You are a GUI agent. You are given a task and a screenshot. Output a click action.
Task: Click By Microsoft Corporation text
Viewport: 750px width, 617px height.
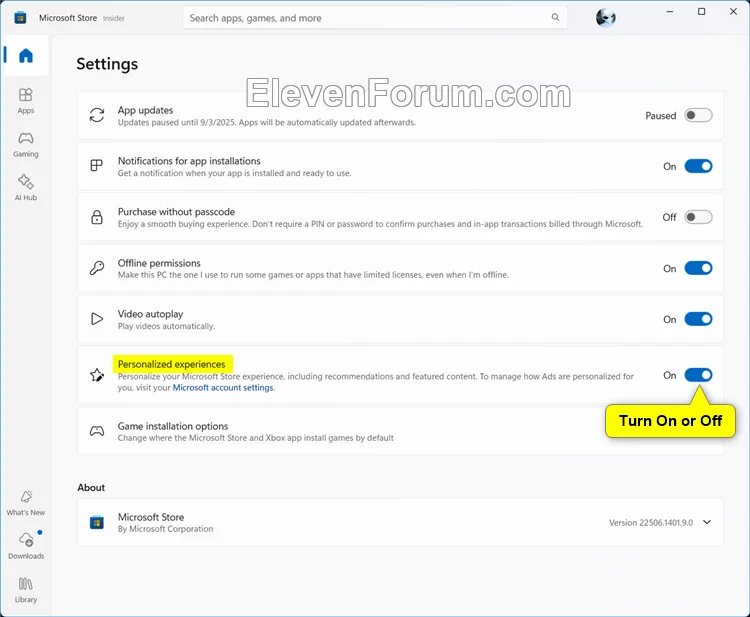pyautogui.click(x=165, y=529)
